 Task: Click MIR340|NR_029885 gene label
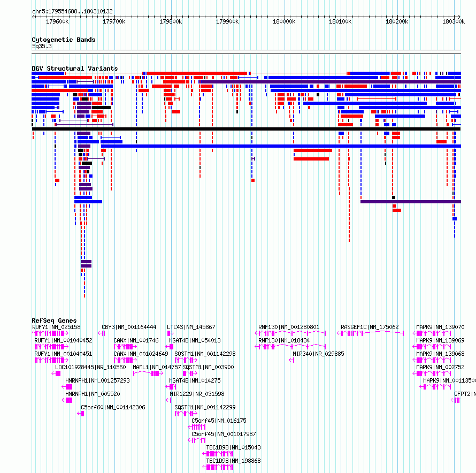[x=318, y=354]
